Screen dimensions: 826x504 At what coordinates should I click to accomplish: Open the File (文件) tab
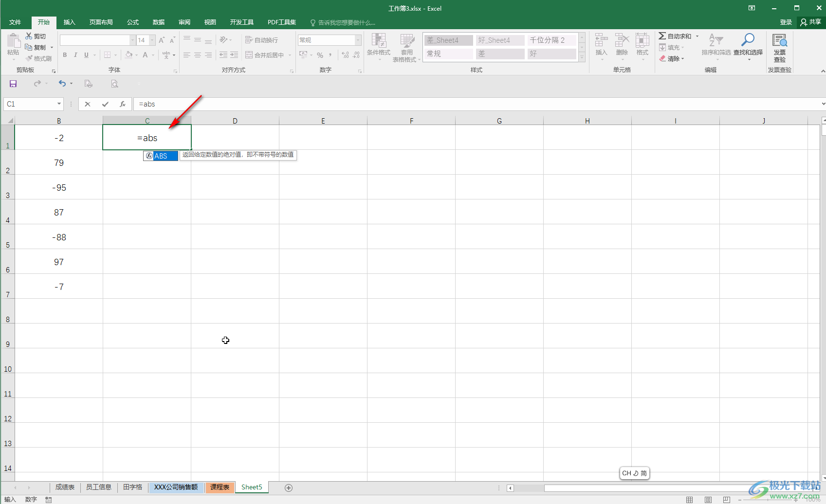(15, 22)
